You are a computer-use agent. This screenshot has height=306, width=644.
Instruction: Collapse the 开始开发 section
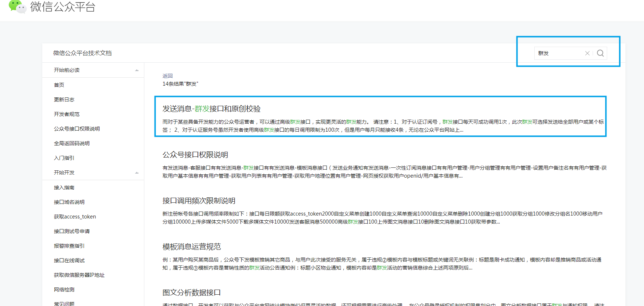(137, 173)
